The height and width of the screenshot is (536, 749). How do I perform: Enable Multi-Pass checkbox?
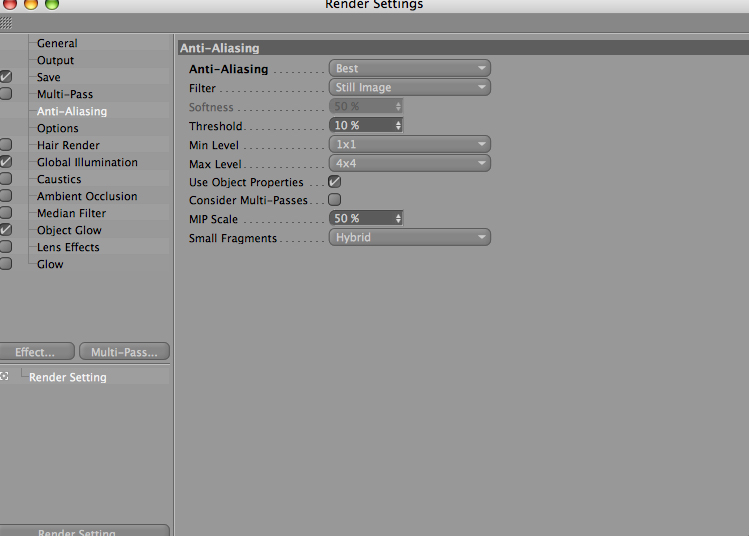tap(6, 94)
